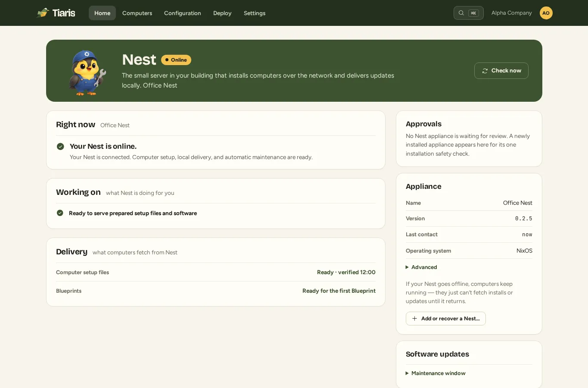Click the version value 0.2.5
588x388 pixels.
(524, 219)
